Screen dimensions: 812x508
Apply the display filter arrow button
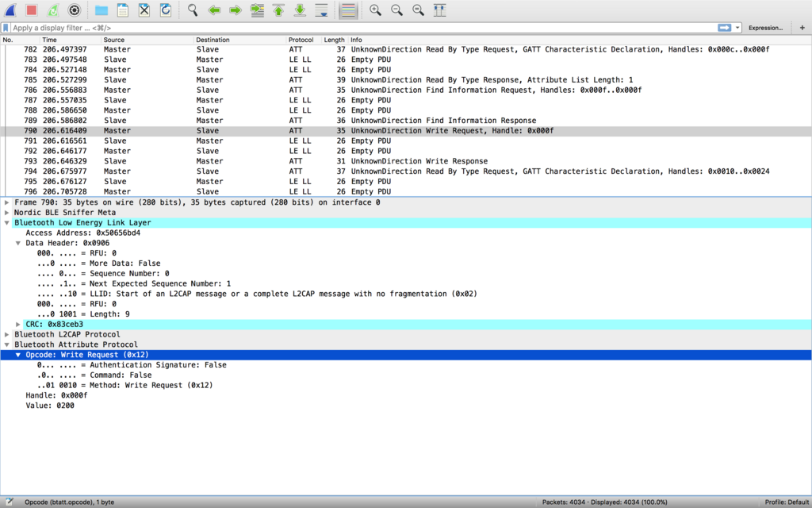pyautogui.click(x=725, y=28)
